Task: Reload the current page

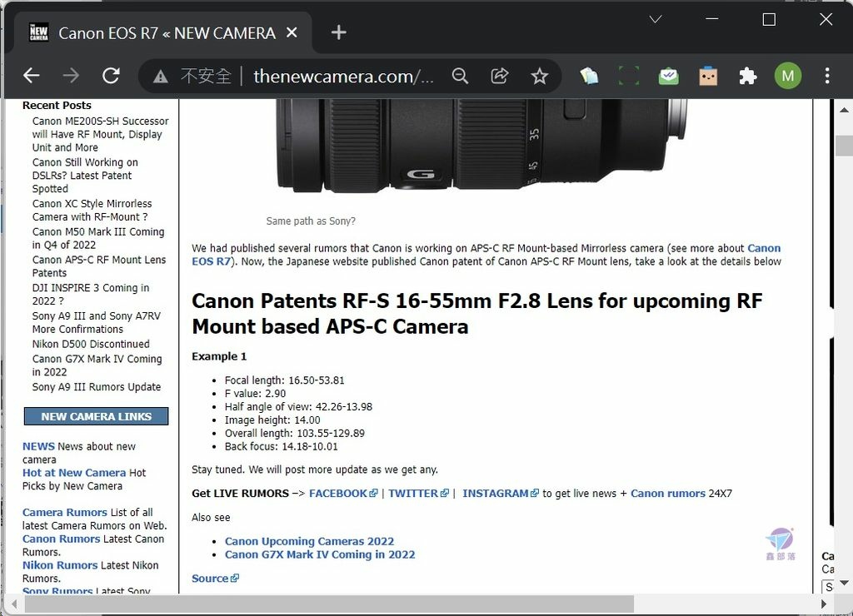Action: pos(111,76)
